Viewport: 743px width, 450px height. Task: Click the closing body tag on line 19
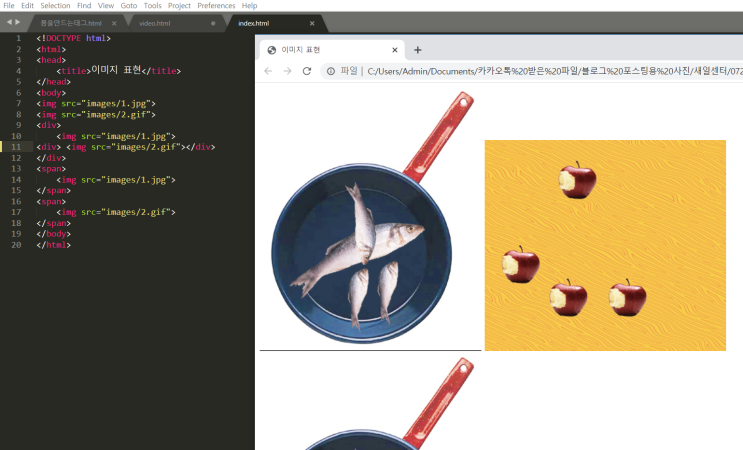[54, 234]
